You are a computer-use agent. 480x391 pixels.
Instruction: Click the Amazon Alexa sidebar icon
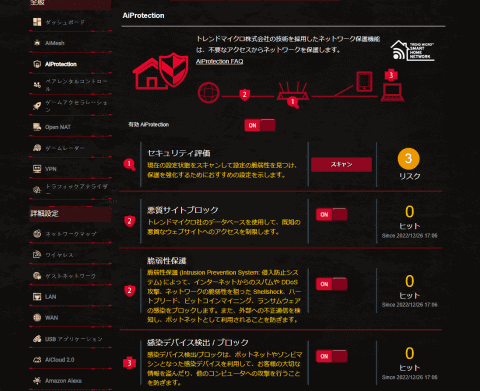pyautogui.click(x=37, y=380)
